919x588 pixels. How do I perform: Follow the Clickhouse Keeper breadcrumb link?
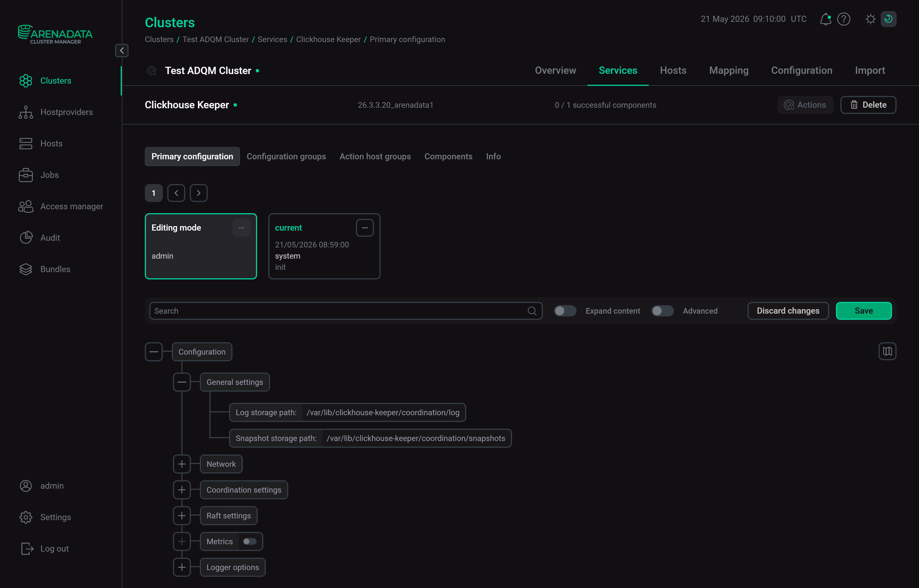click(328, 39)
